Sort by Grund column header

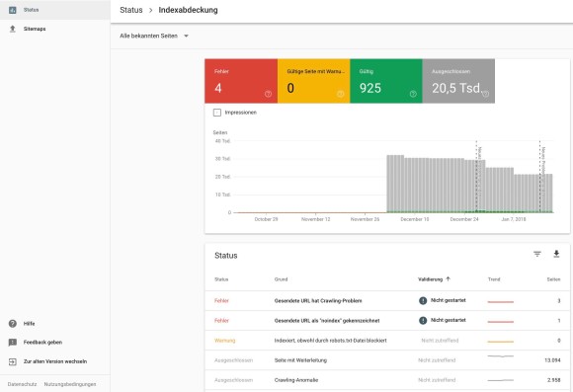pyautogui.click(x=281, y=279)
